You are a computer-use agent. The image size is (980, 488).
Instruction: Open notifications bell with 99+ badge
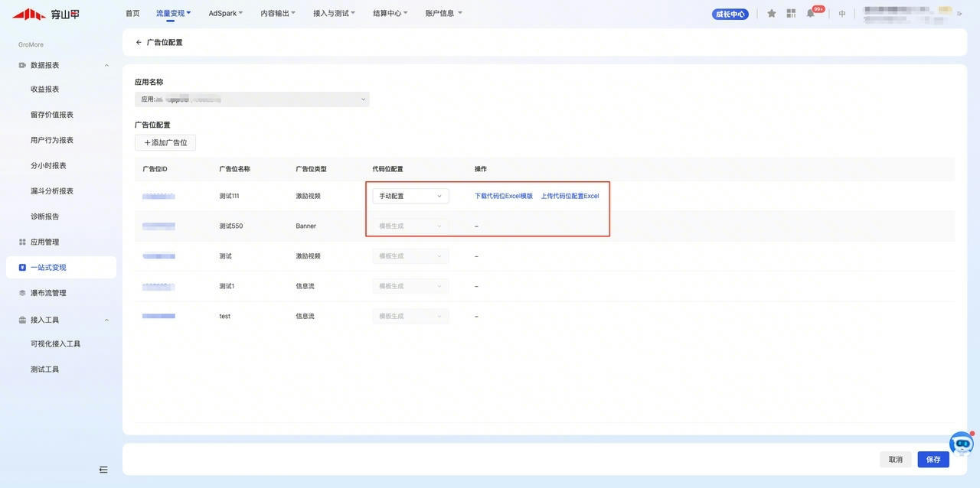click(x=811, y=14)
